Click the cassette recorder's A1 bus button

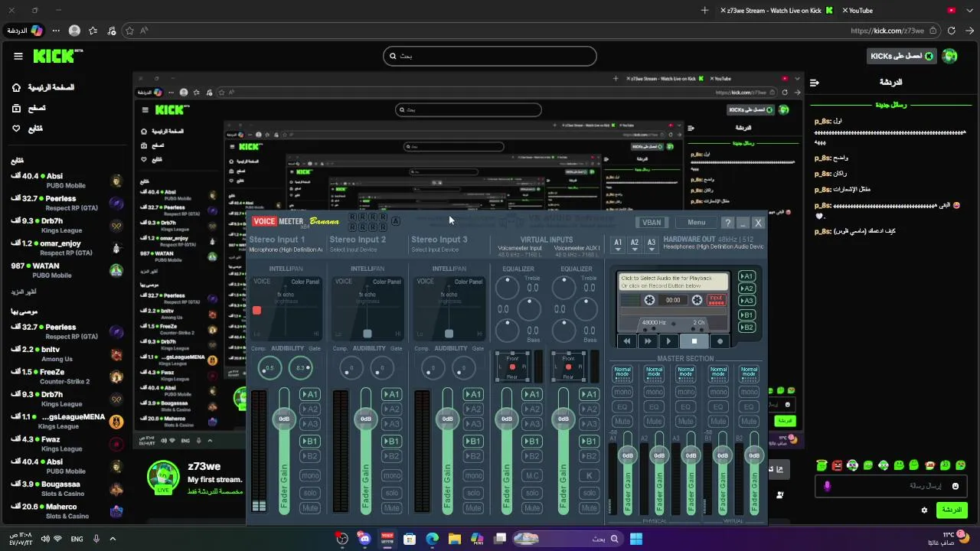746,276
